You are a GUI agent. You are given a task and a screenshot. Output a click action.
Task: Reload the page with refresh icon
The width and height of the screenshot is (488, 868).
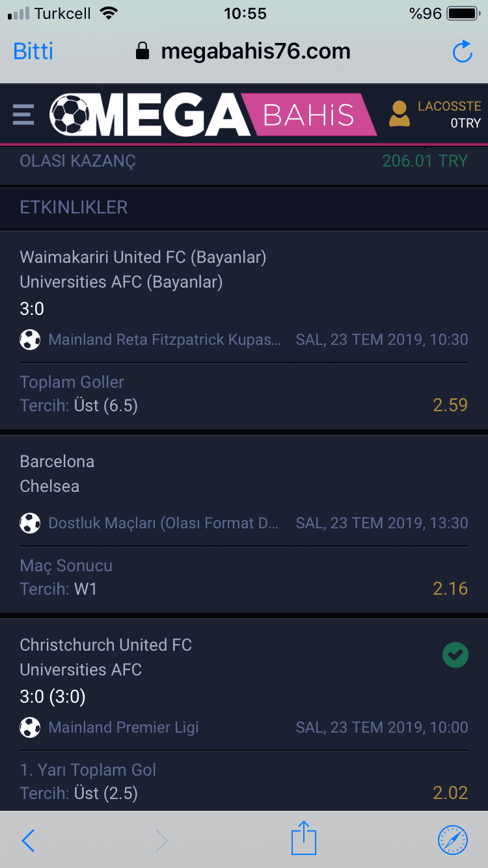(x=462, y=51)
